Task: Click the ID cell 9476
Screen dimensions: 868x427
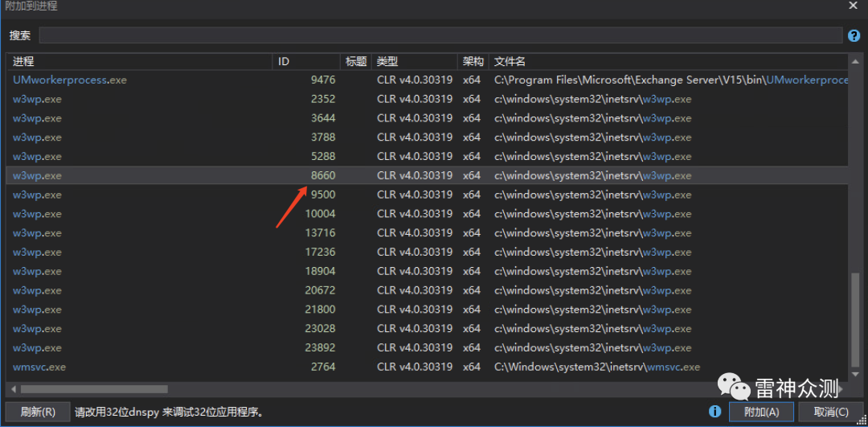Action: coord(323,80)
